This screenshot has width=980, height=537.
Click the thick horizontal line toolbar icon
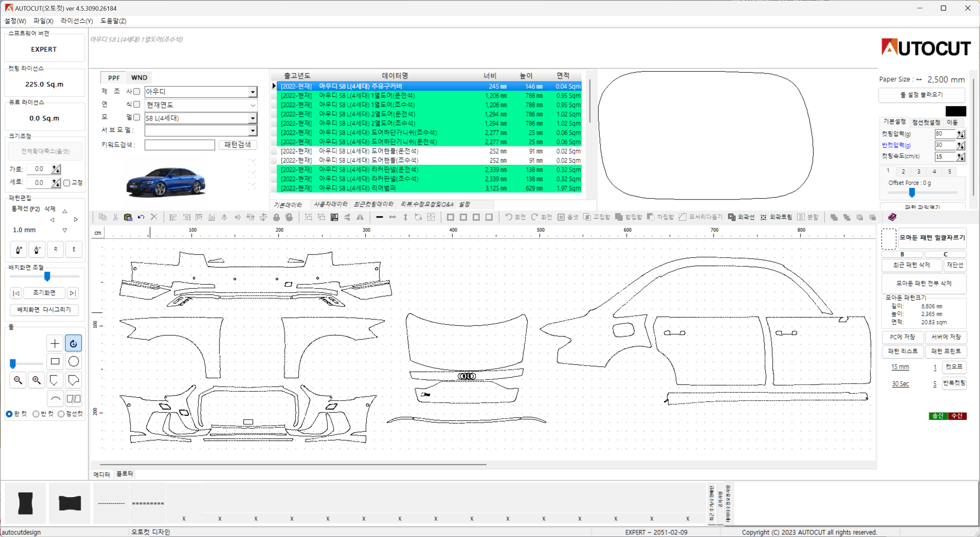pyautogui.click(x=379, y=217)
